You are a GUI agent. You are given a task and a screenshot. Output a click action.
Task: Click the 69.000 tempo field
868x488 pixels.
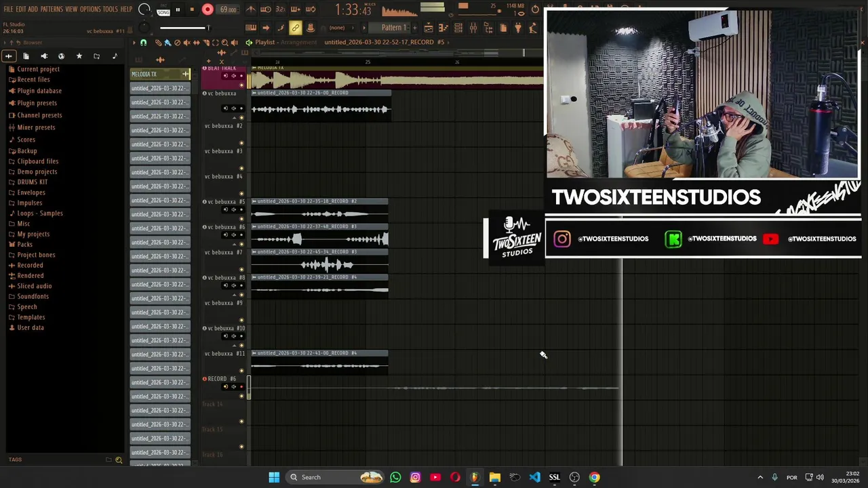click(x=228, y=10)
